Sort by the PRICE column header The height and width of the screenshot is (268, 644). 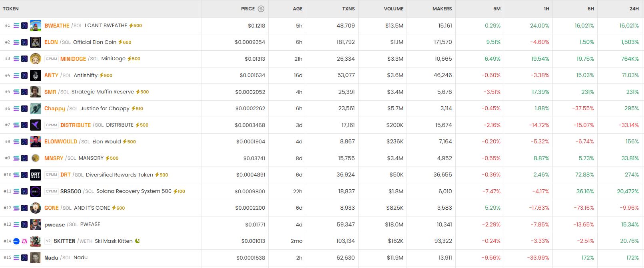[248, 9]
